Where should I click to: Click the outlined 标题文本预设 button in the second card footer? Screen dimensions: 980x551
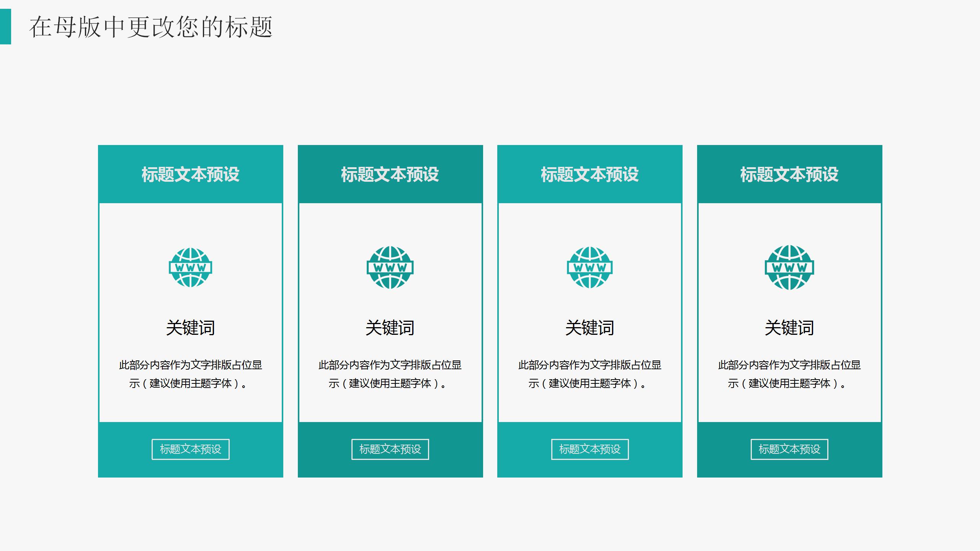tap(390, 449)
